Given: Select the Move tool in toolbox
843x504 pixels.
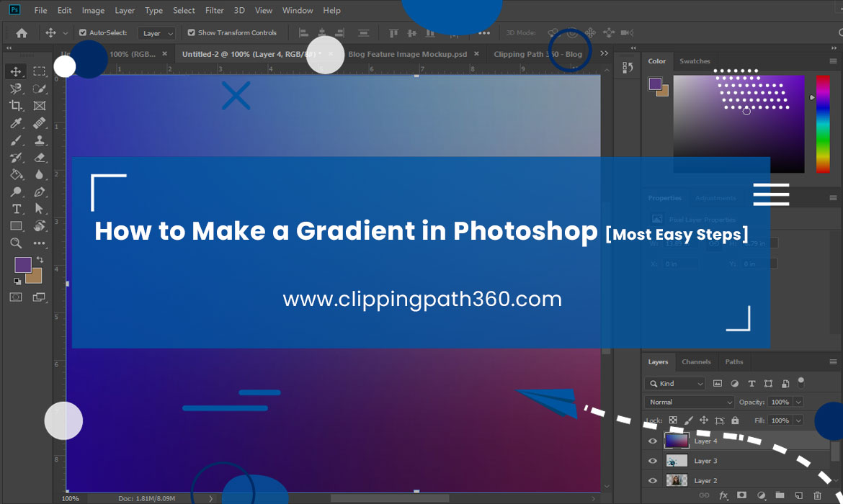Looking at the screenshot, I should (x=16, y=71).
